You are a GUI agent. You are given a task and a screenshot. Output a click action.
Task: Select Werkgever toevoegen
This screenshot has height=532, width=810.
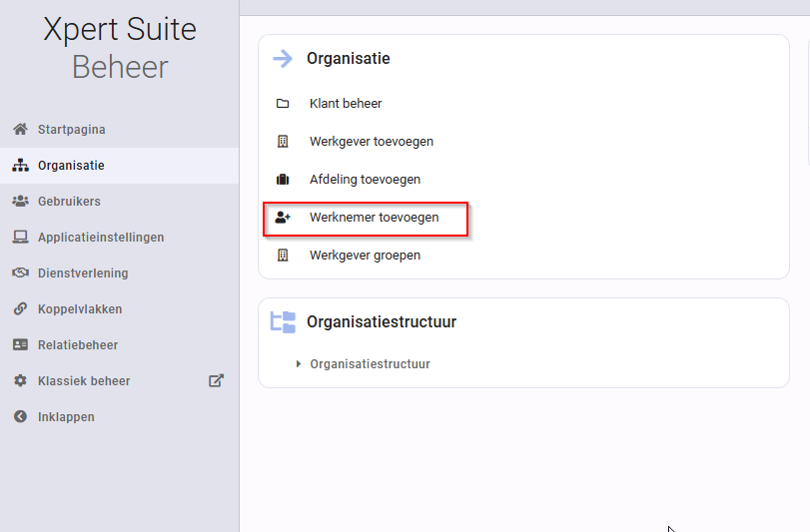372,142
